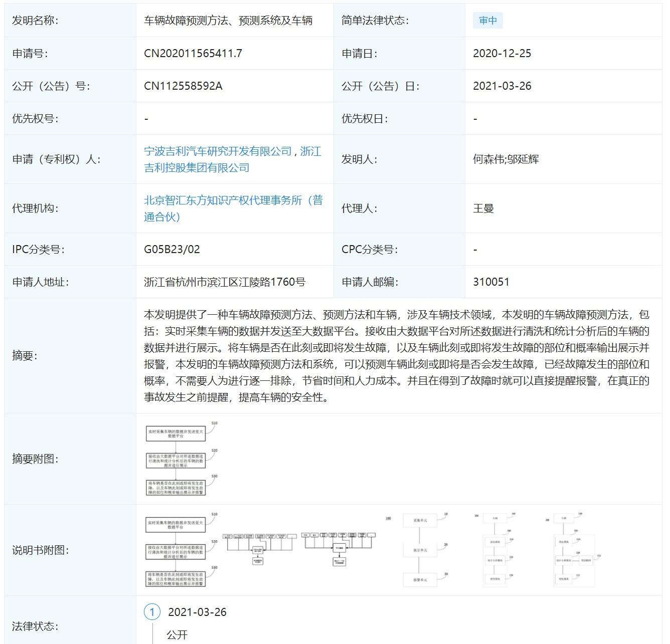Click the circled number 1 legal status marker
The image size is (670, 644).
pos(152,612)
